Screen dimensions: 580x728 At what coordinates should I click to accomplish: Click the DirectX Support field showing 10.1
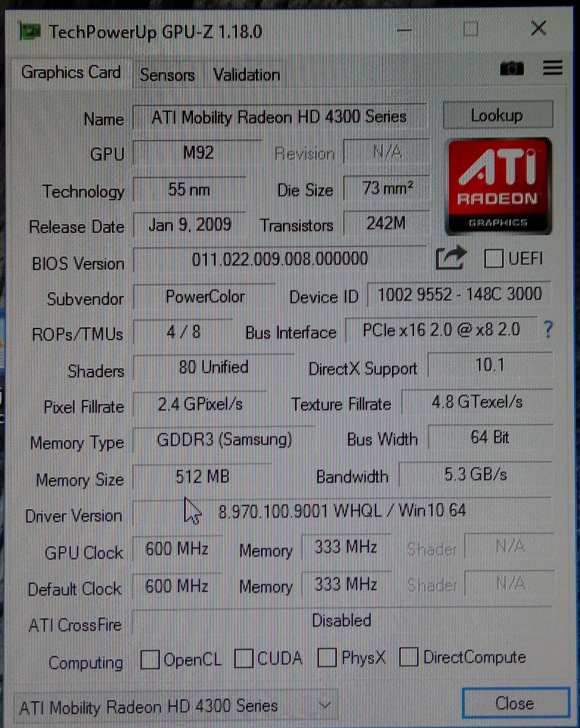tap(490, 365)
